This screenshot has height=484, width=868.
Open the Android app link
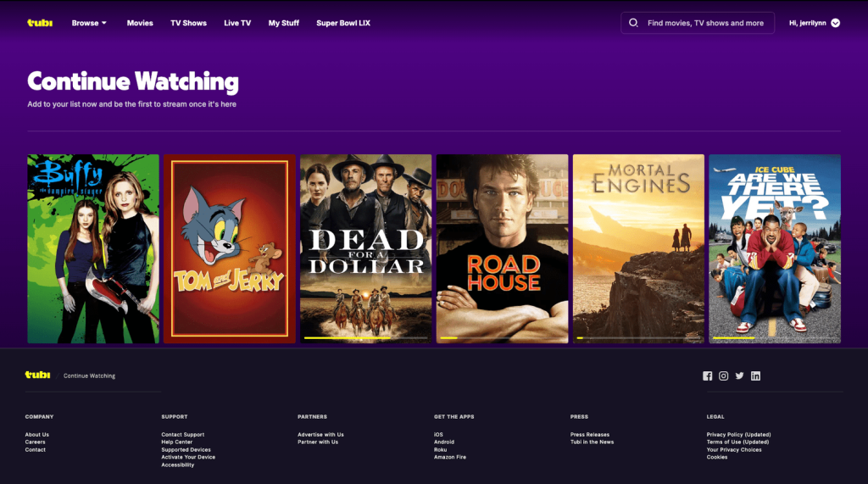pos(444,442)
